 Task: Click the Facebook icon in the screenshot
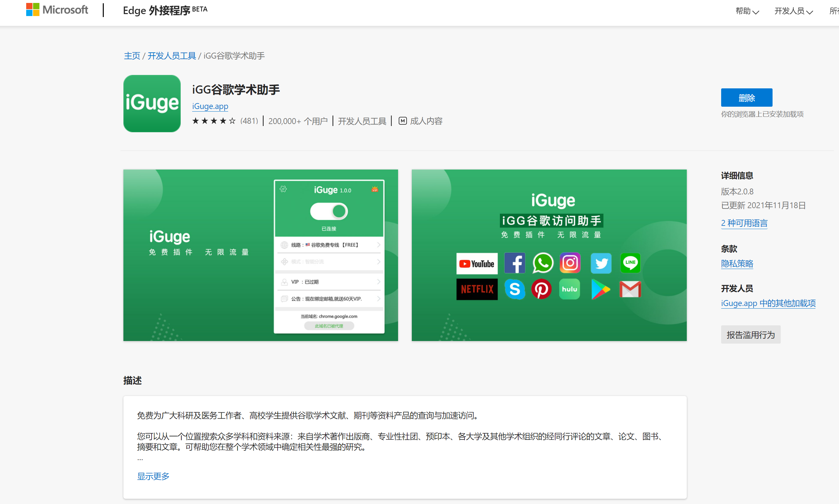coord(514,262)
